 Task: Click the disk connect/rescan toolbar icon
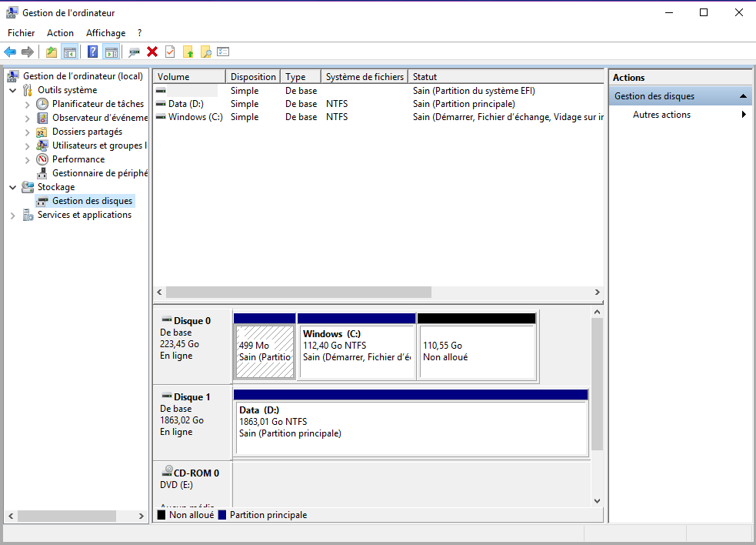click(x=134, y=52)
